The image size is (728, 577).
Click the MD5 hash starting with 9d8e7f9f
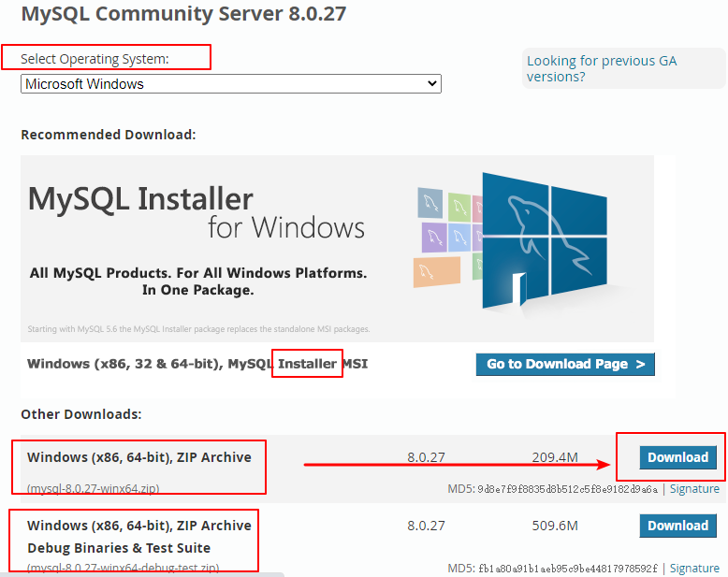tap(567, 489)
